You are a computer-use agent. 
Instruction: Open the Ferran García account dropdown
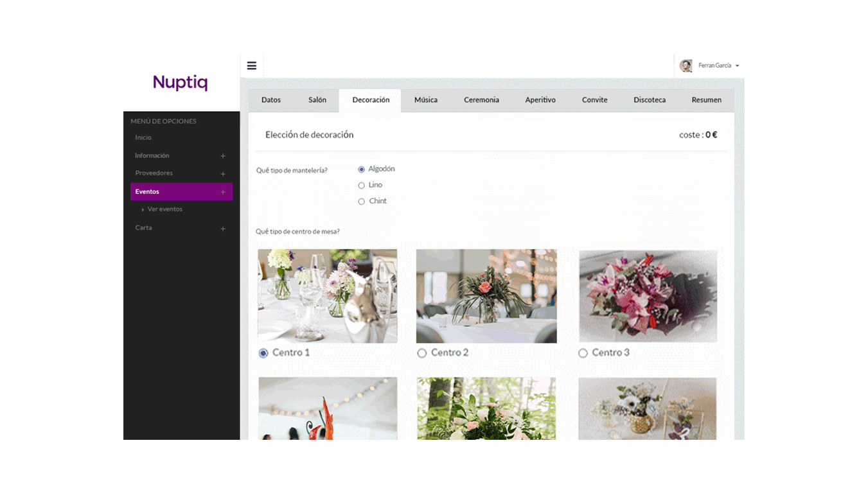click(x=715, y=65)
